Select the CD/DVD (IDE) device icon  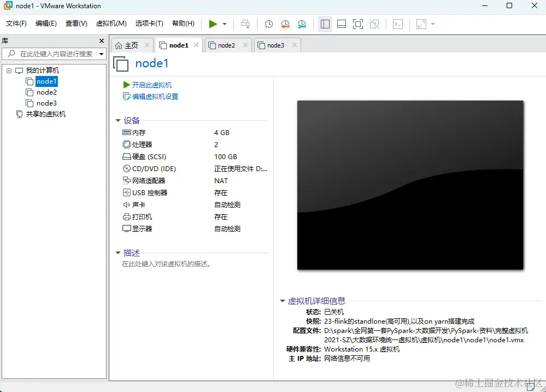pos(126,168)
